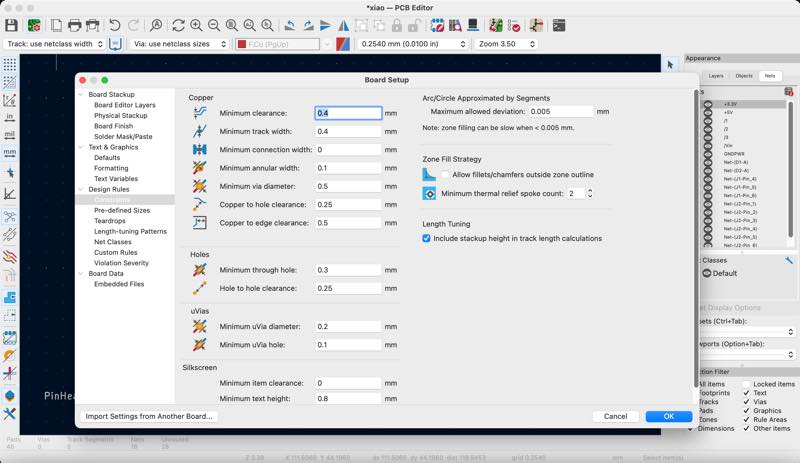Viewport: 800px width, 463px height.
Task: Select inches units icon in left toolbar
Action: click(9, 117)
